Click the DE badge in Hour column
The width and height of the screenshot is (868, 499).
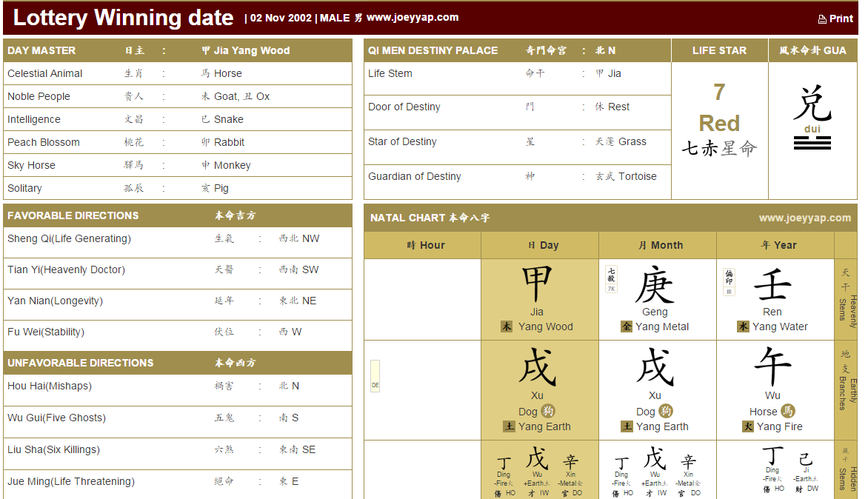375,376
